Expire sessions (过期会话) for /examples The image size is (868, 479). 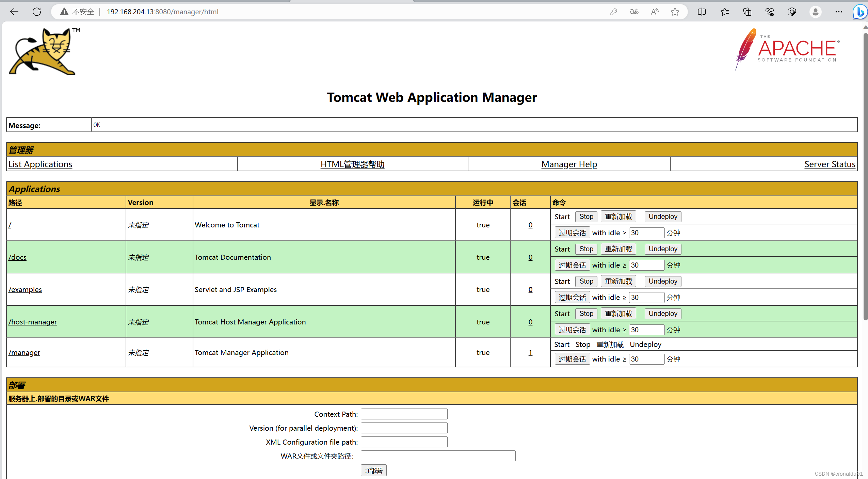pos(572,298)
